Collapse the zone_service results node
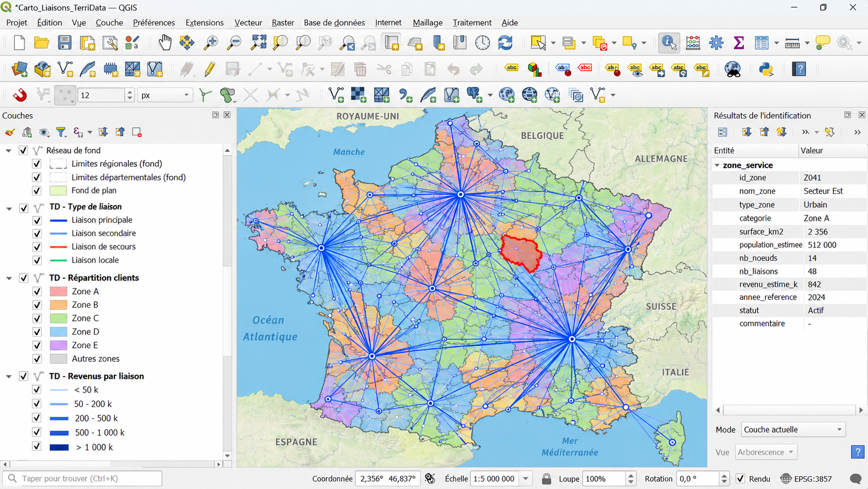The height and width of the screenshot is (489, 868). coord(717,165)
